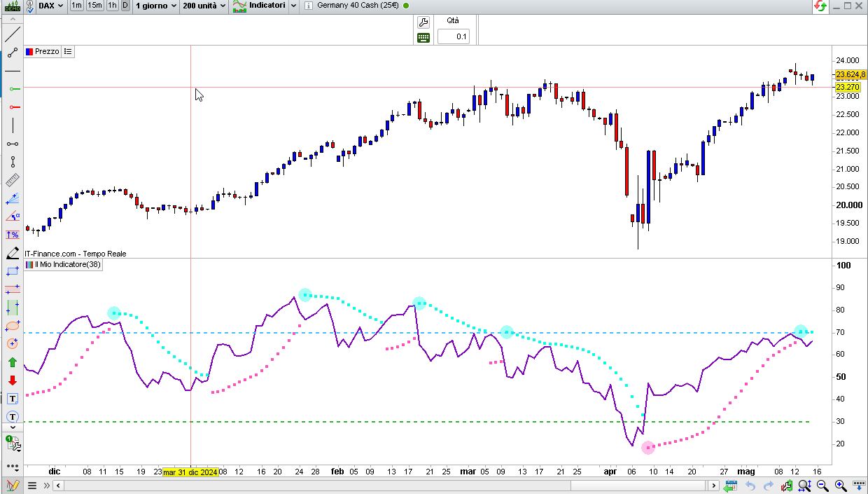
Task: Switch to the 1h timeframe
Action: pyautogui.click(x=112, y=6)
